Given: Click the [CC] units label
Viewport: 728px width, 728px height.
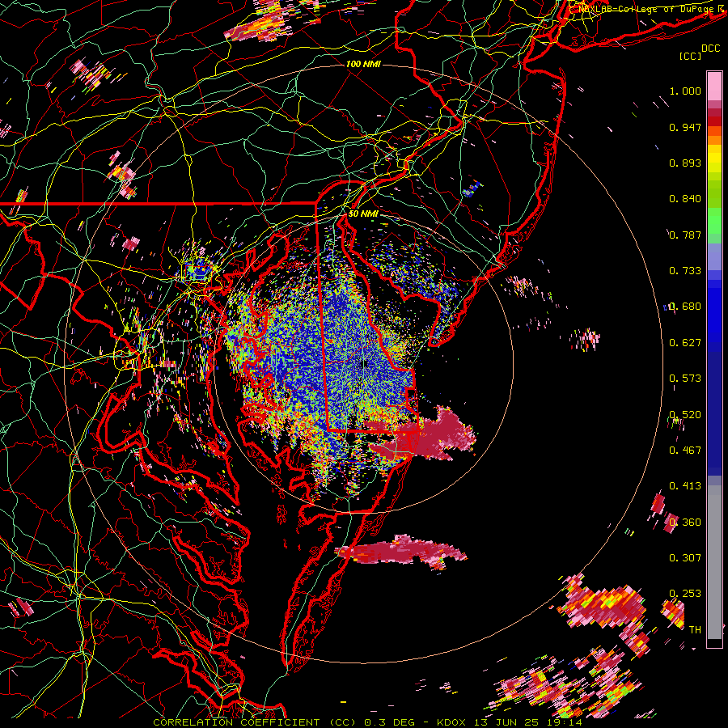Looking at the screenshot, I should point(690,56).
